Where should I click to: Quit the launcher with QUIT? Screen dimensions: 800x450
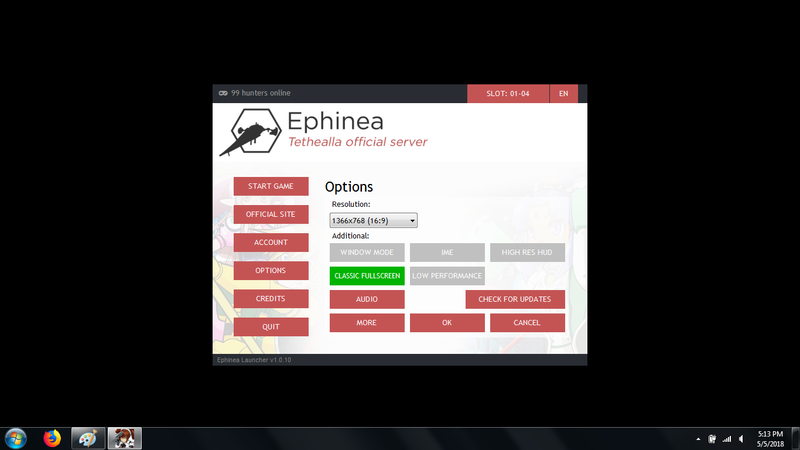(x=271, y=327)
